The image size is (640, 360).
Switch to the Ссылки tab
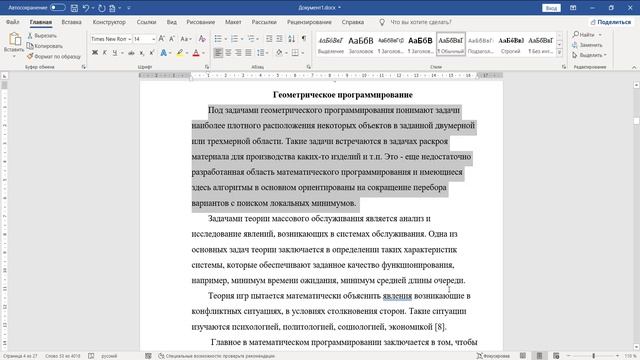coord(146,22)
